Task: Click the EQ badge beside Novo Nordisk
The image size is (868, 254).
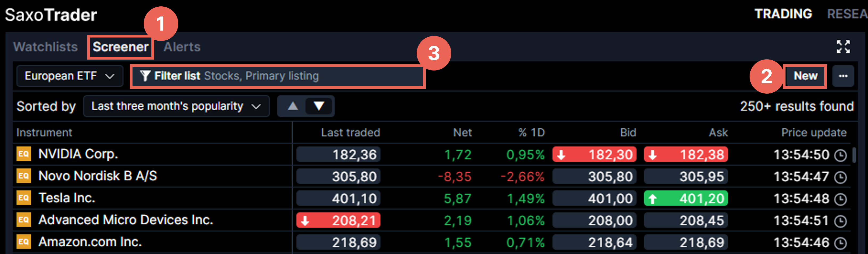Action: point(24,176)
